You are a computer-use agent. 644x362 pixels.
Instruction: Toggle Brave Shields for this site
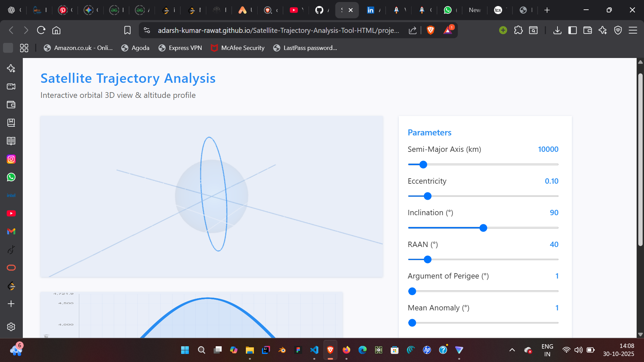coord(430,30)
